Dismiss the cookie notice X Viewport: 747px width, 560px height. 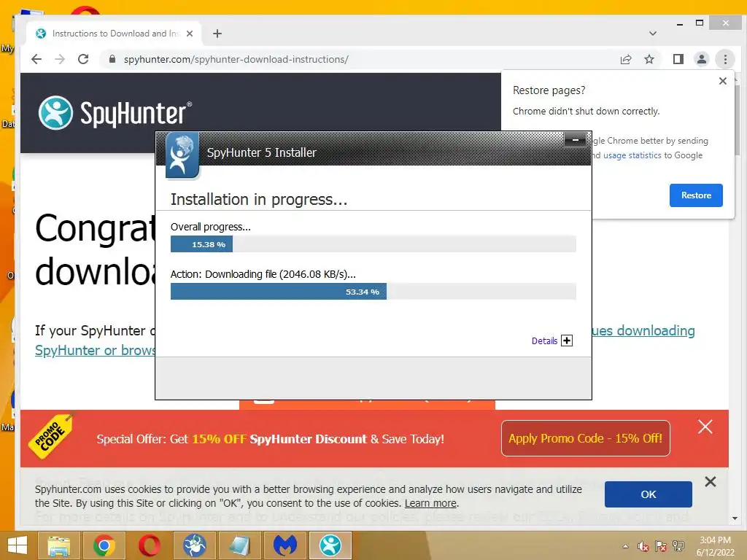pyautogui.click(x=711, y=482)
